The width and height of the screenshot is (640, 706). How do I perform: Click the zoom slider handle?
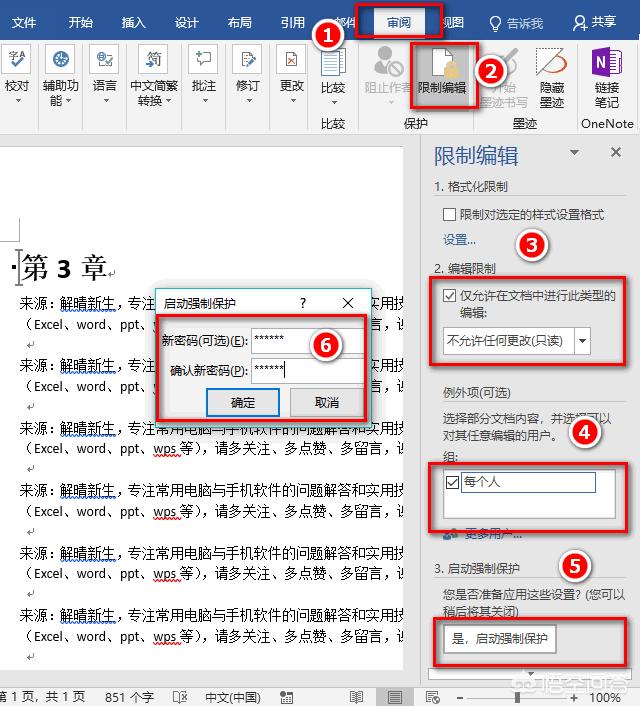point(517,697)
